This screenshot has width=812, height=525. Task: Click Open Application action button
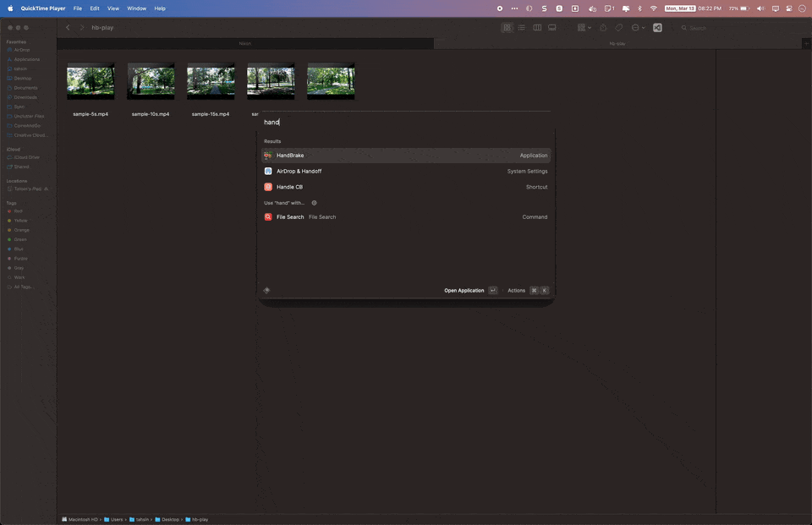pos(470,291)
